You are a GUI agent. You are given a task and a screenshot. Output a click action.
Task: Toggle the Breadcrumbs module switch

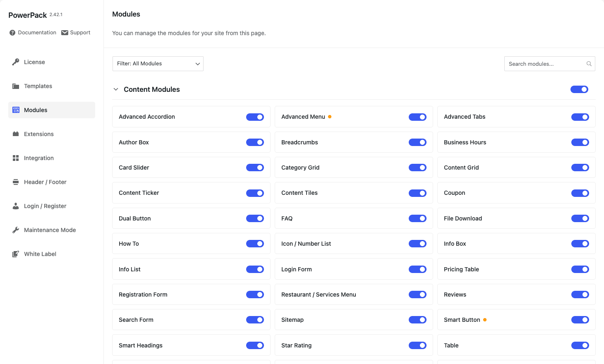(417, 142)
